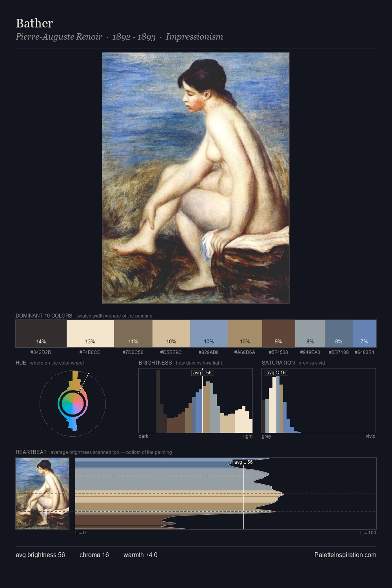Click the hue color wheel center

click(x=73, y=403)
